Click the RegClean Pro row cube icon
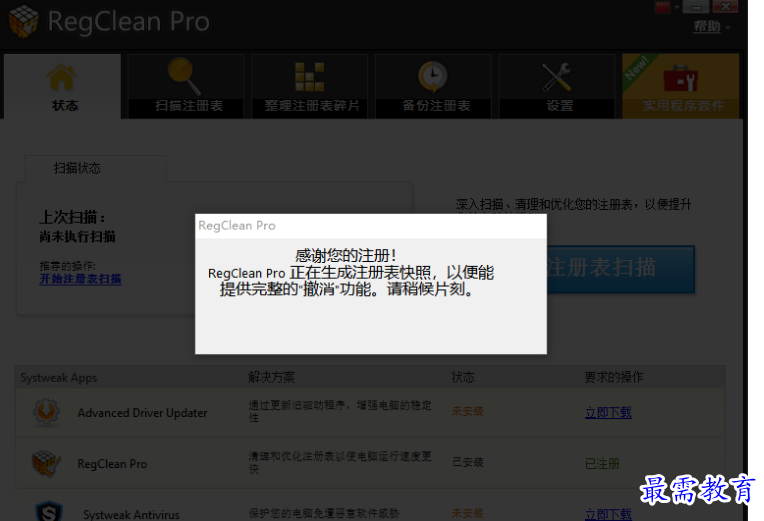This screenshot has width=764, height=521. (x=46, y=463)
